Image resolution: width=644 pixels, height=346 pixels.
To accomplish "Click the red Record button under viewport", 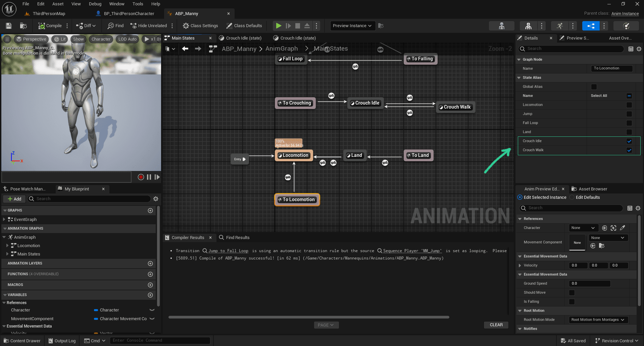I will (x=141, y=177).
